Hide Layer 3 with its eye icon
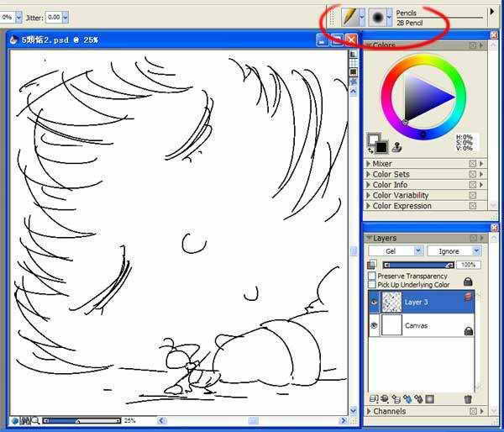Viewport: 504px width, 432px height. 374,302
